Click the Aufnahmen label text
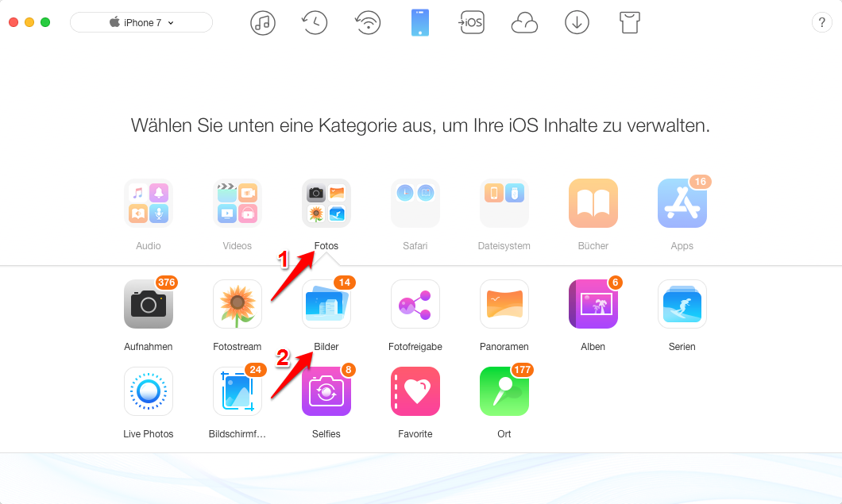Screen dimensions: 842x504 [x=149, y=347]
